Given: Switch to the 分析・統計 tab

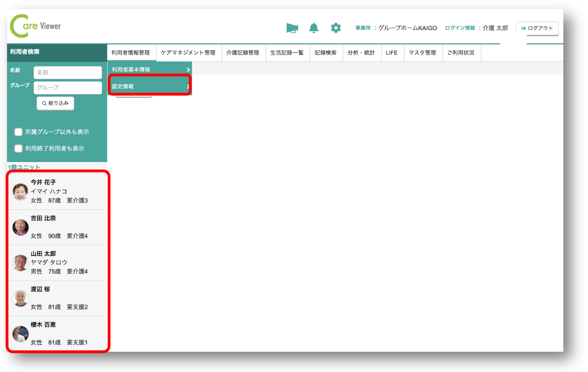Looking at the screenshot, I should (361, 53).
